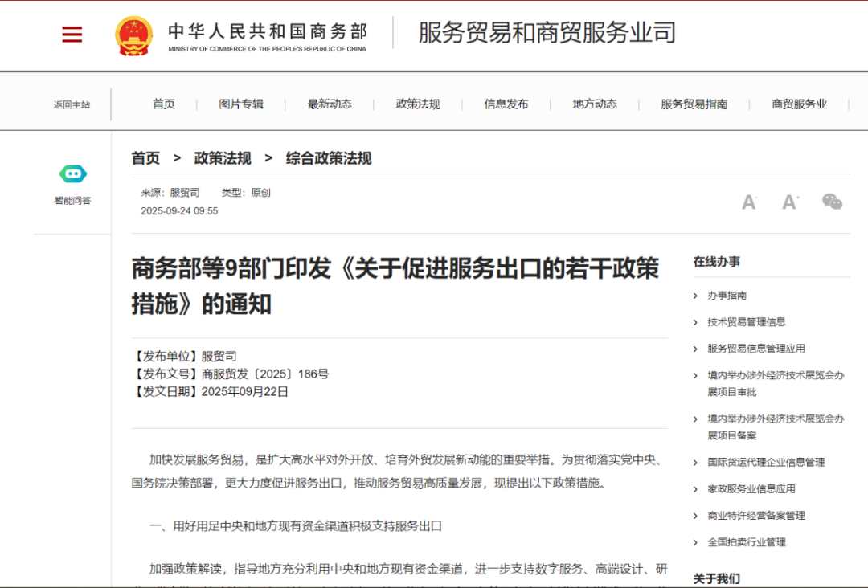Open the 信息发布 menu item

click(x=506, y=103)
